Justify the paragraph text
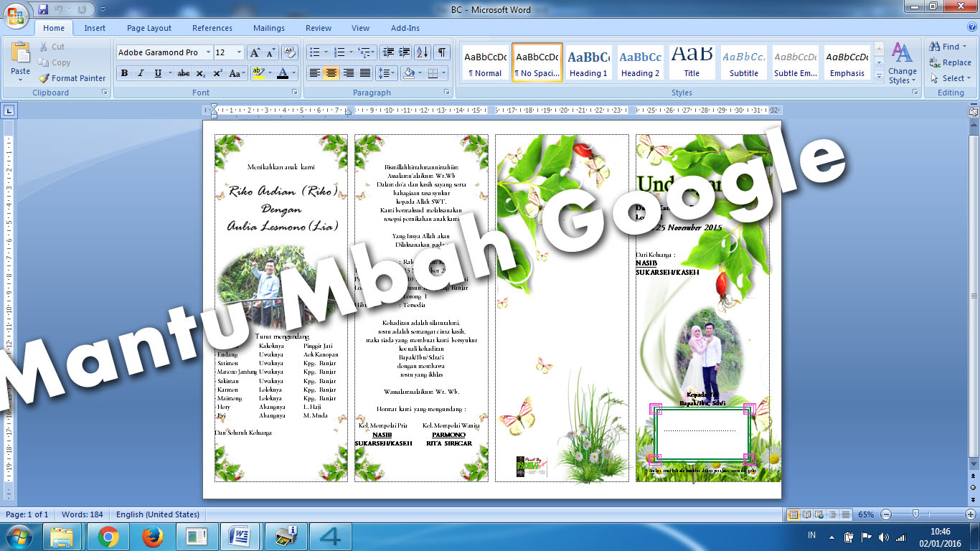 click(x=365, y=73)
